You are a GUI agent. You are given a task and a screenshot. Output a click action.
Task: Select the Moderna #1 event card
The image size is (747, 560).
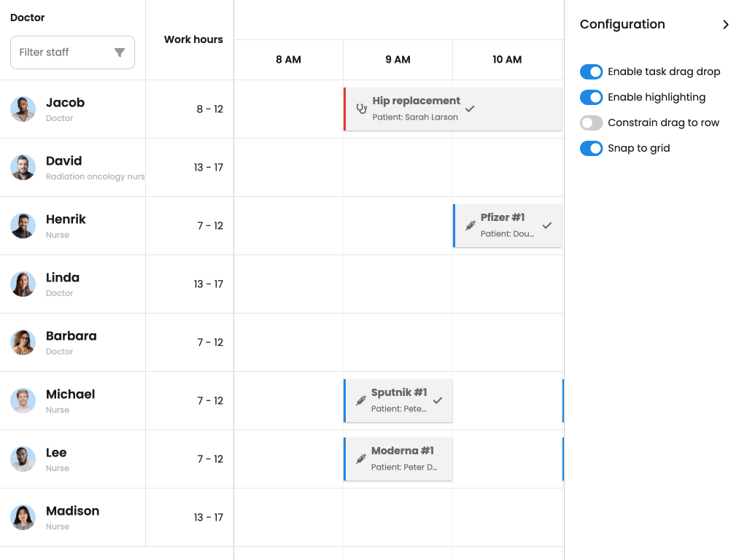coord(398,459)
